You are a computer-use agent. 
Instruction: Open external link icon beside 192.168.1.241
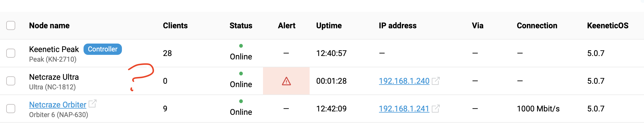[436, 109]
